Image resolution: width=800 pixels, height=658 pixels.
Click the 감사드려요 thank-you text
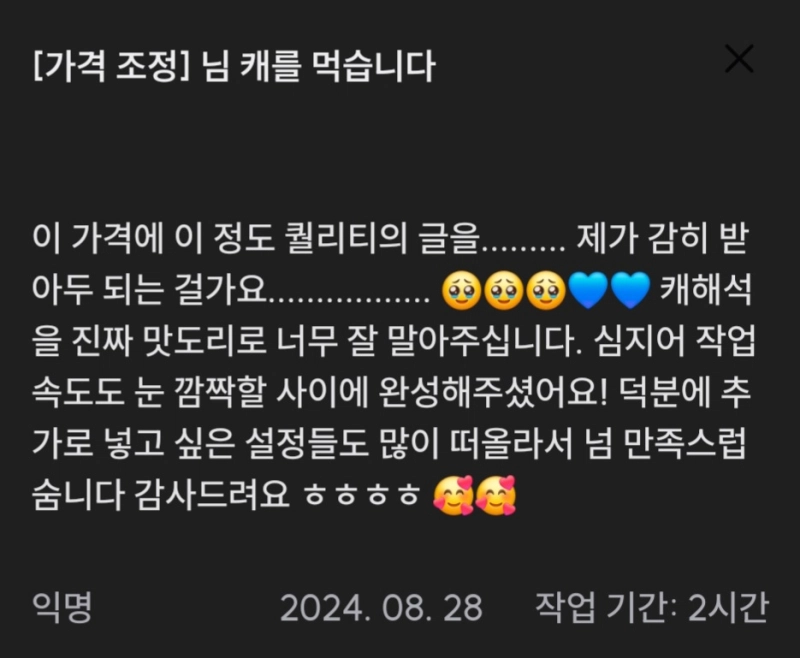212,495
